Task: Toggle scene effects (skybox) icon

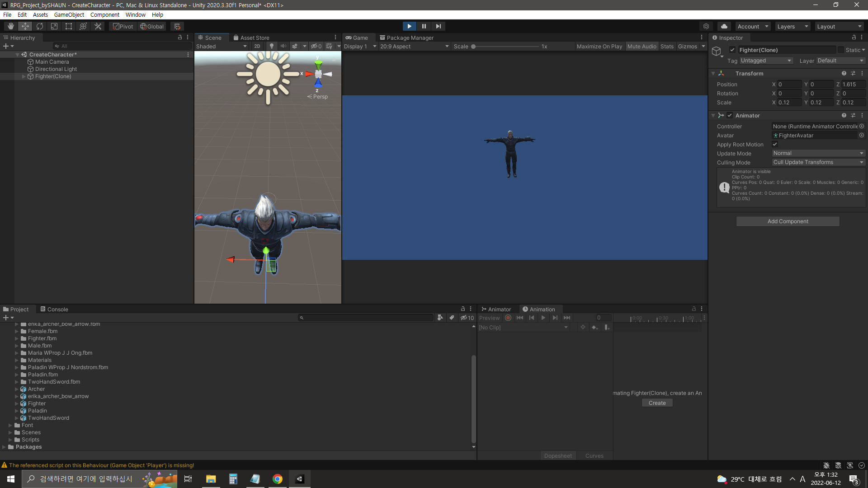Action: 295,46
